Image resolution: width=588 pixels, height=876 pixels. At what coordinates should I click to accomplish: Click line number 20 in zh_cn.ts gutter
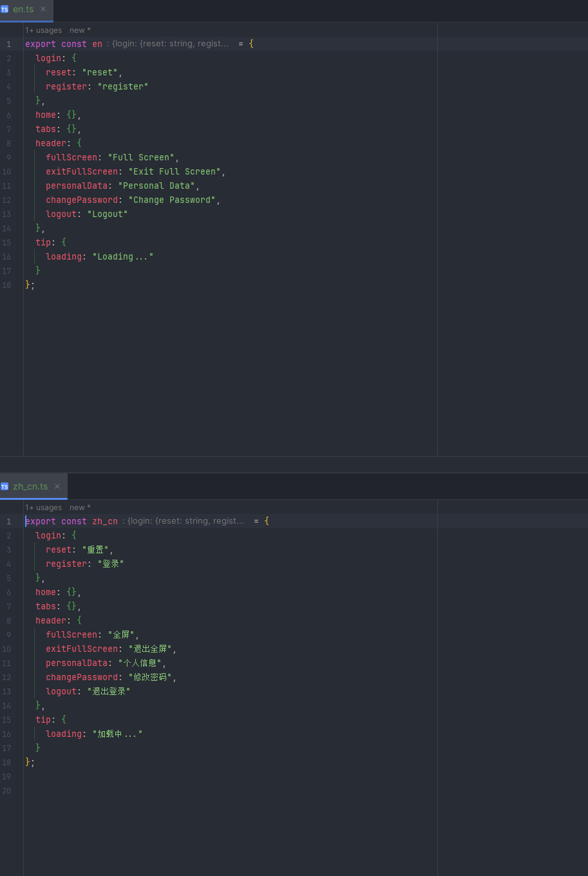click(x=6, y=790)
